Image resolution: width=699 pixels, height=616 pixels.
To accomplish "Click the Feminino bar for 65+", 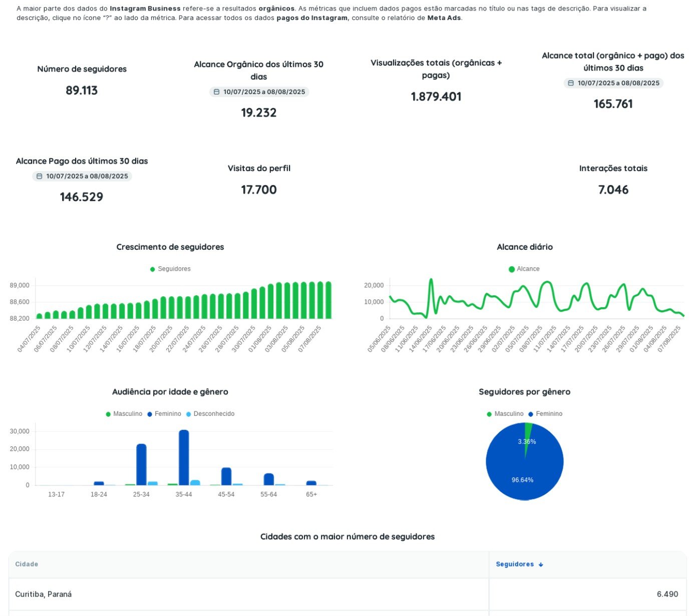I will pos(311,483).
